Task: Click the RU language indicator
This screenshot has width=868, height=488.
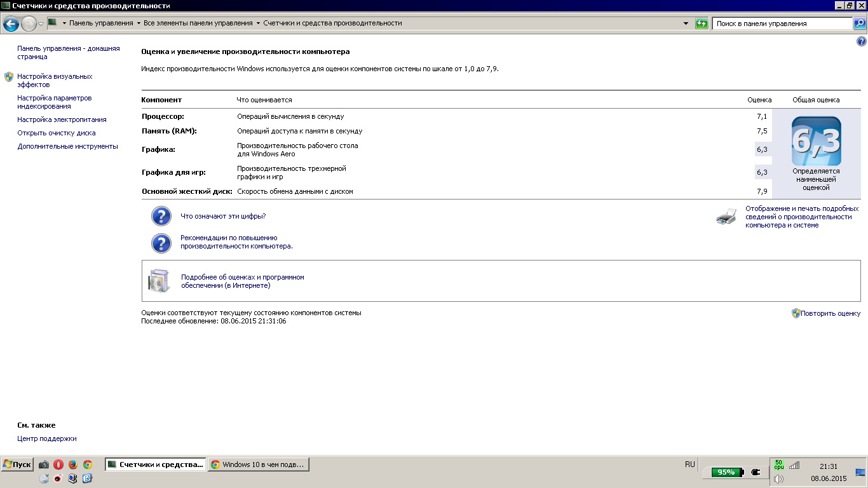Action: coord(690,464)
